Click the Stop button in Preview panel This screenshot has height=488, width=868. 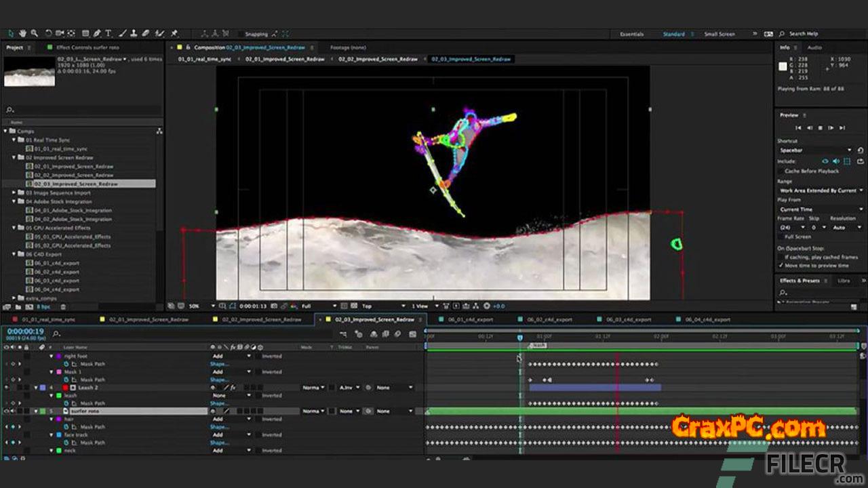click(x=820, y=128)
